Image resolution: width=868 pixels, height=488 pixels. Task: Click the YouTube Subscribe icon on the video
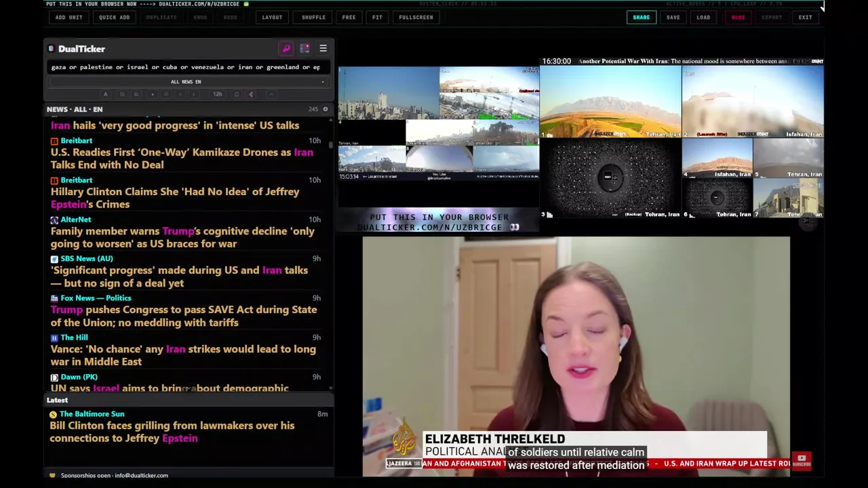[802, 461]
